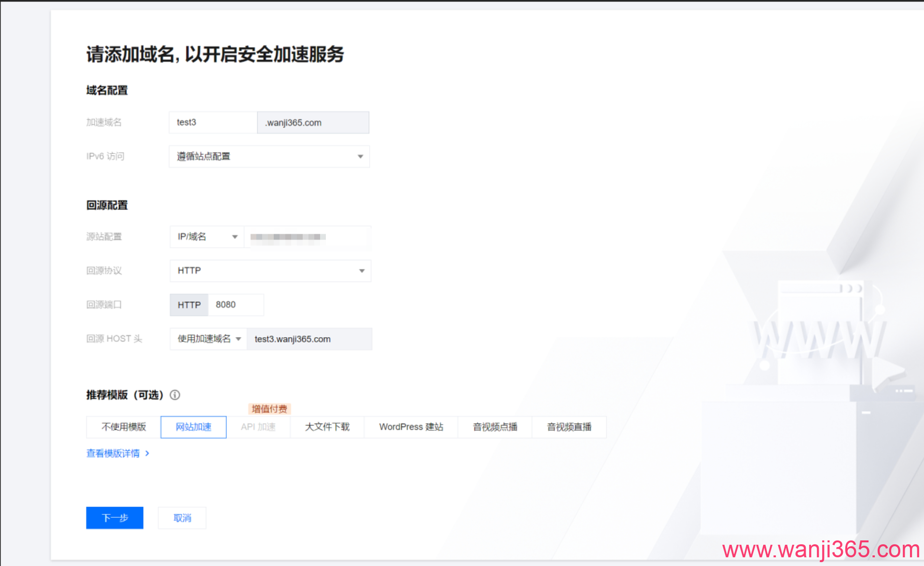The width and height of the screenshot is (924, 566).
Task: Open the info tooltip beside 推荐模版
Action: (175, 395)
